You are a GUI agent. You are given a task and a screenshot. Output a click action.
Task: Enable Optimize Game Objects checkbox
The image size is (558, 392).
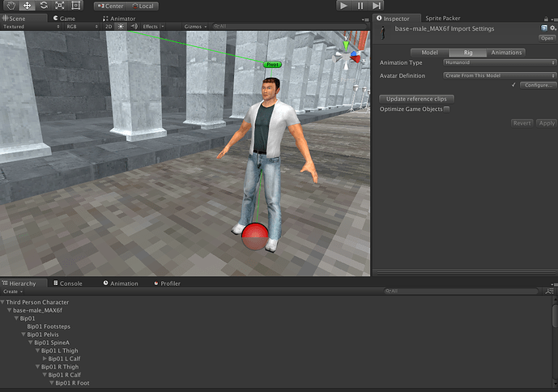[446, 109]
